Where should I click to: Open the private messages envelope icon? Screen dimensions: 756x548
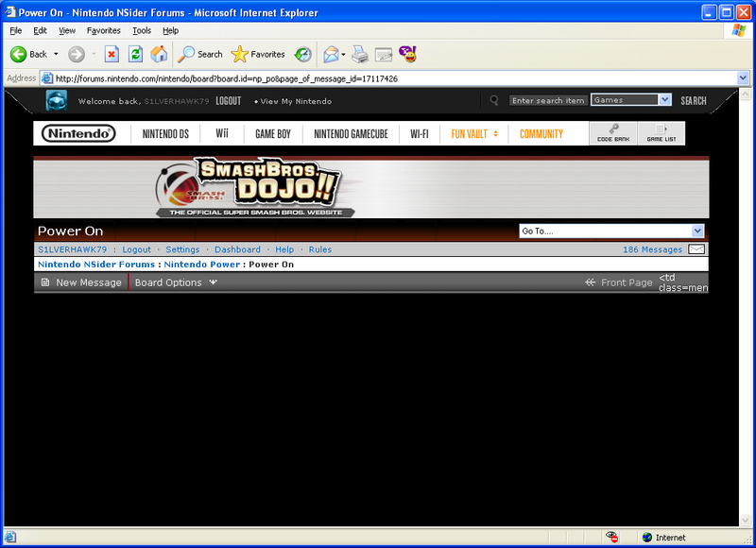pos(696,249)
